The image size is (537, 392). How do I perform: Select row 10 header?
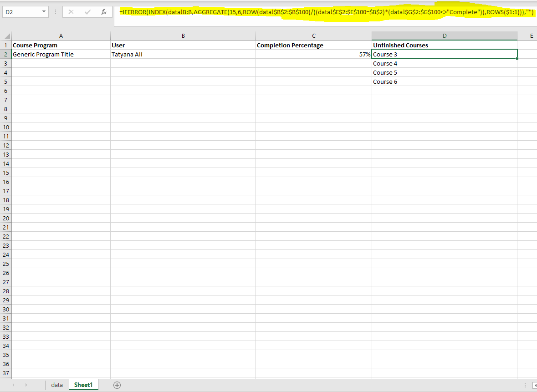click(6, 127)
